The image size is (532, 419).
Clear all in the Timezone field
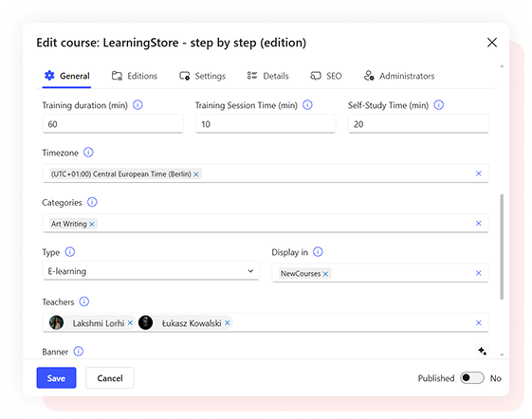click(x=478, y=173)
